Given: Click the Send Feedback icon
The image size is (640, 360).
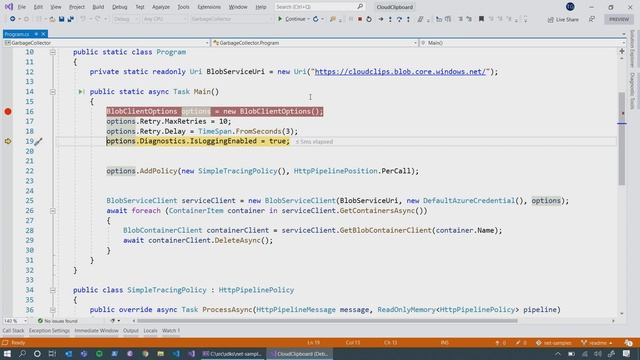Looking at the screenshot, I should click(592, 19).
